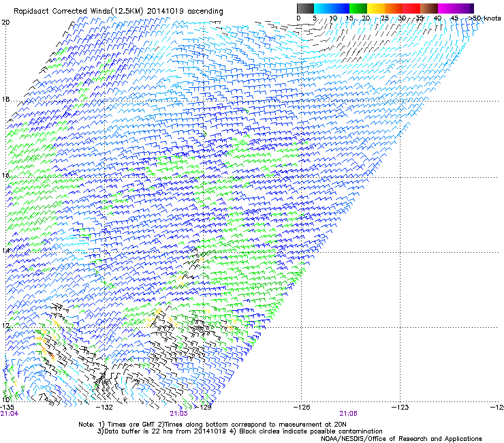
Task: Click the green 15-20 knots legend segment
Action: coord(358,8)
